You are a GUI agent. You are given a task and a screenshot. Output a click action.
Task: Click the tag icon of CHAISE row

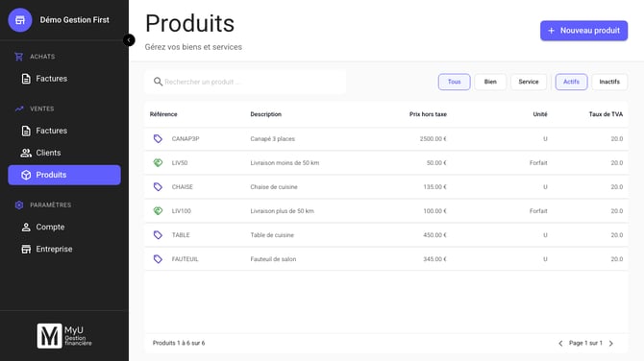pyautogui.click(x=158, y=186)
